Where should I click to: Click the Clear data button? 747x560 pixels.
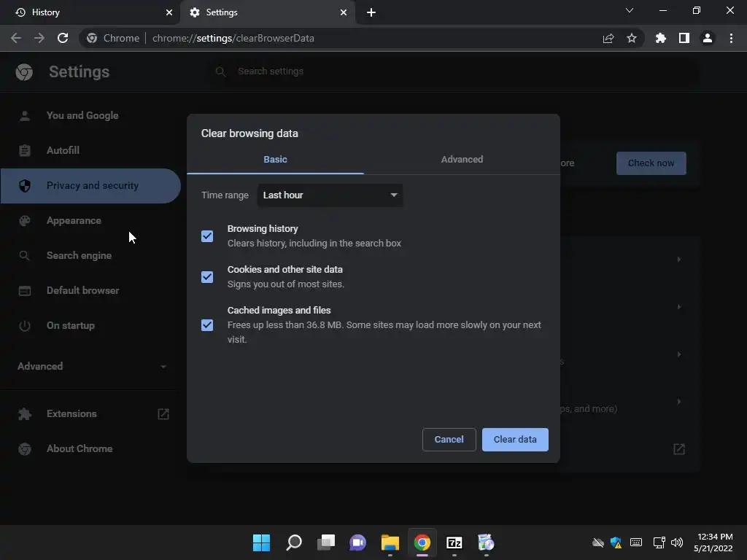[x=515, y=440]
